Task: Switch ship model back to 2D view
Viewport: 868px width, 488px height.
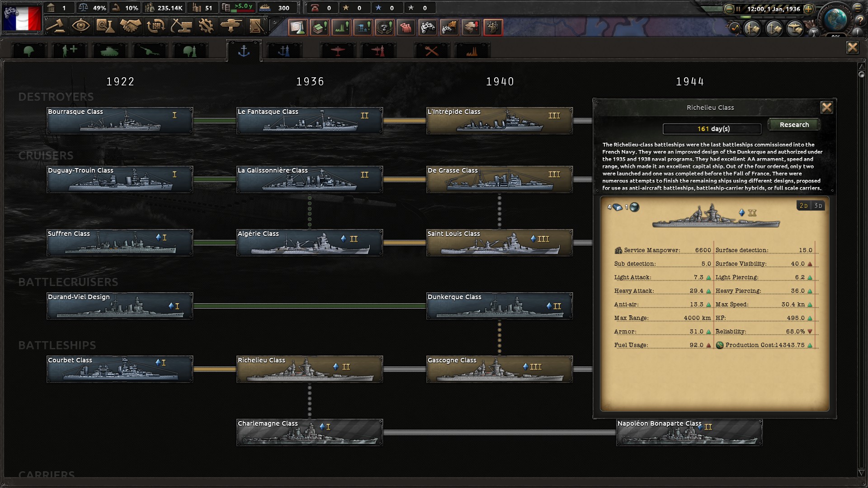Action: point(804,205)
